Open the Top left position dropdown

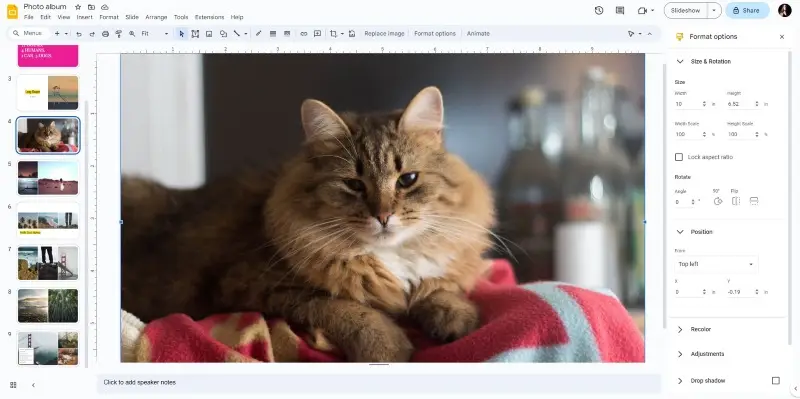tap(716, 264)
